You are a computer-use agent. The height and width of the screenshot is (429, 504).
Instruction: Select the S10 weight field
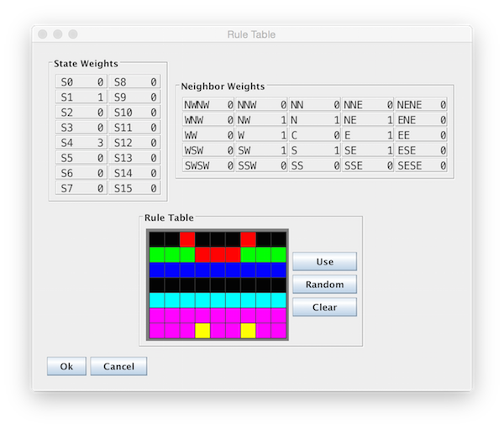pos(134,112)
